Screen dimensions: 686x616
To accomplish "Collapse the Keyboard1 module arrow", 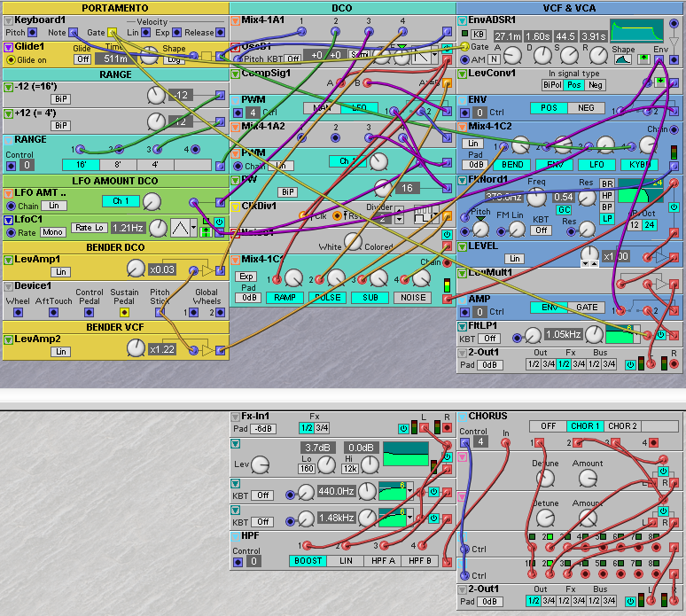I will point(7,19).
